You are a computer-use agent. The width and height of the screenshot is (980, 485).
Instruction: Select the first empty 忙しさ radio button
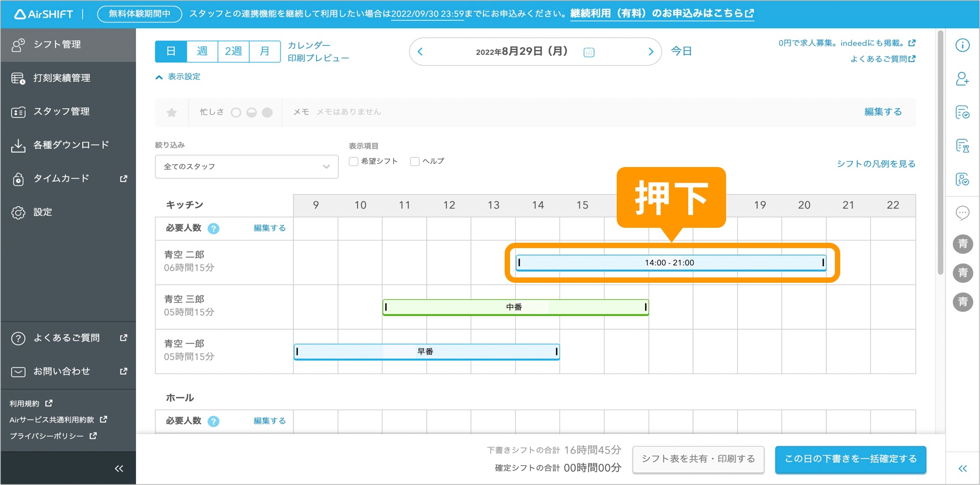[x=236, y=113]
